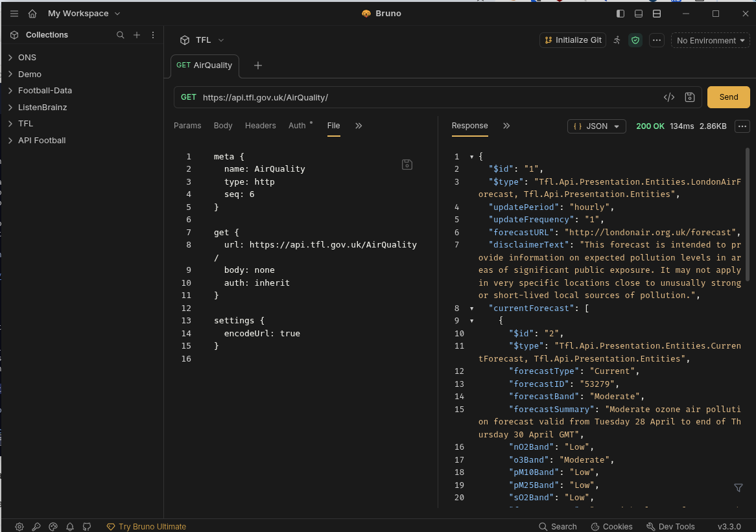This screenshot has height=532, width=756.
Task: Open the No Environment dropdown
Action: (x=710, y=40)
